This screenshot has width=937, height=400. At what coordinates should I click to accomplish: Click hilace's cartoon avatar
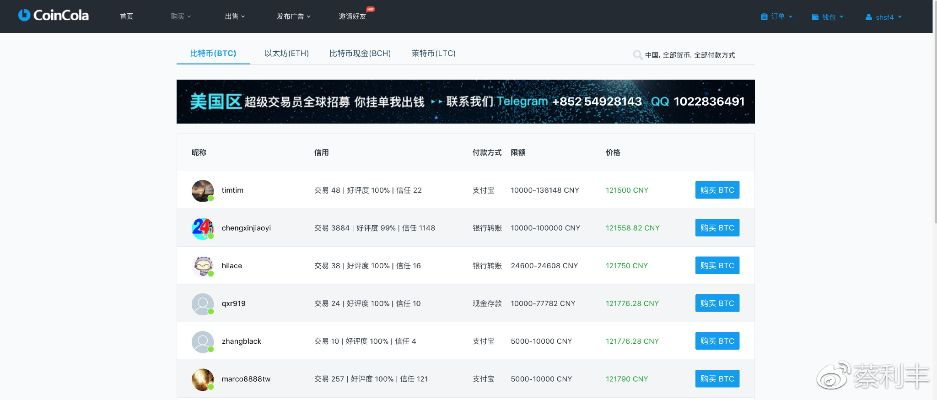pyautogui.click(x=203, y=266)
